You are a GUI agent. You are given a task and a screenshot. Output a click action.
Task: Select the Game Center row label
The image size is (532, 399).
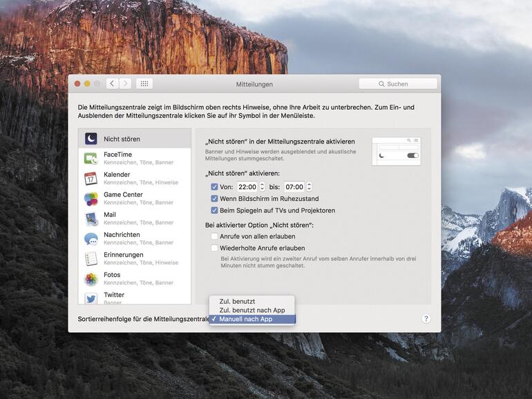coord(123,195)
